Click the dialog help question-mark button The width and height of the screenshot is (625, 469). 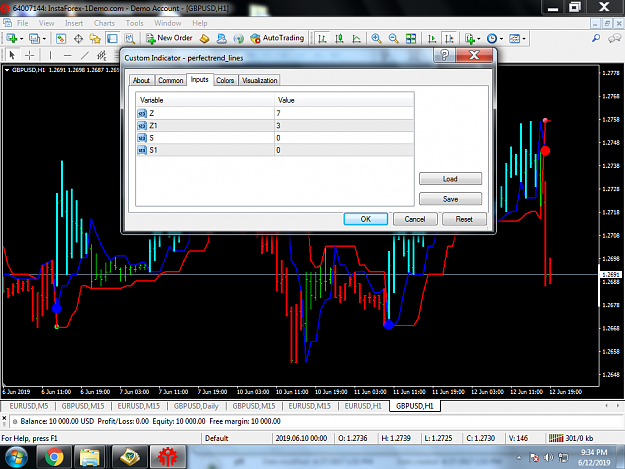[x=444, y=55]
